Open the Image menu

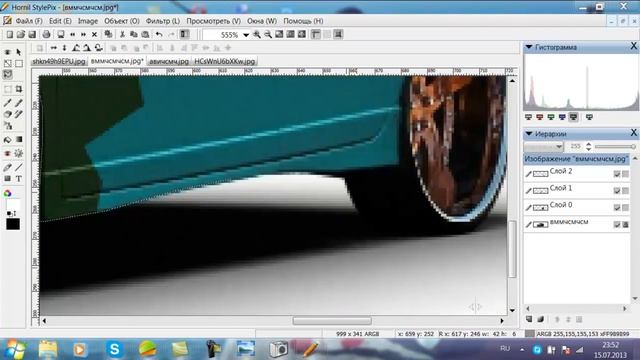point(88,21)
